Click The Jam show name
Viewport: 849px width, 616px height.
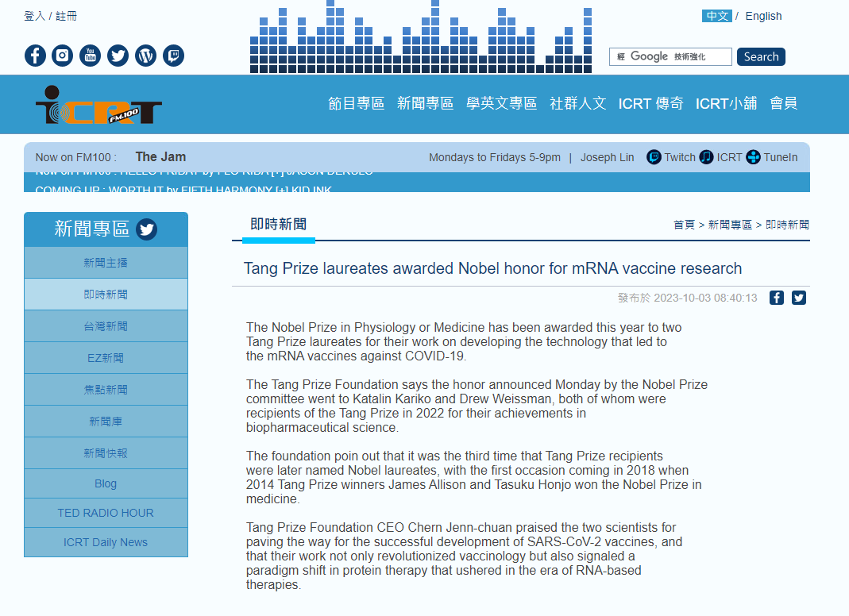pos(160,157)
